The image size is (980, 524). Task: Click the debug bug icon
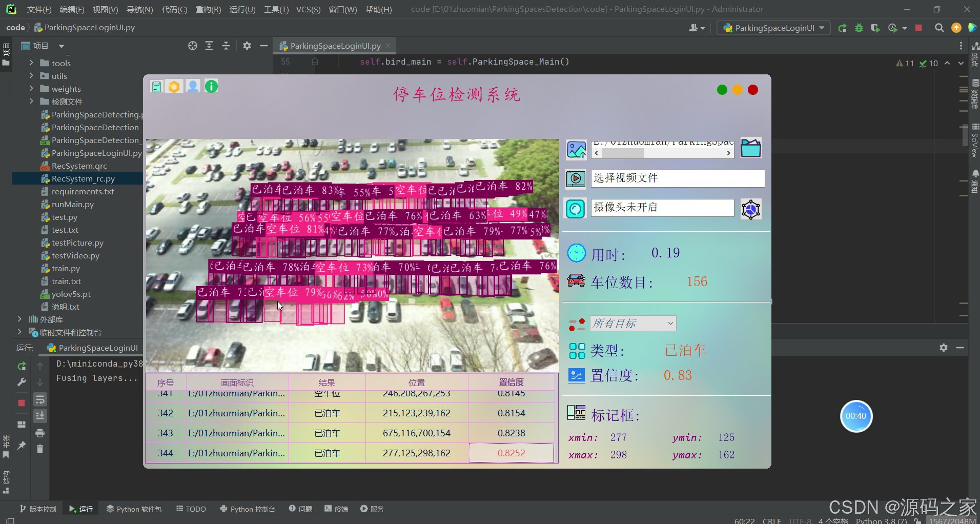[859, 28]
